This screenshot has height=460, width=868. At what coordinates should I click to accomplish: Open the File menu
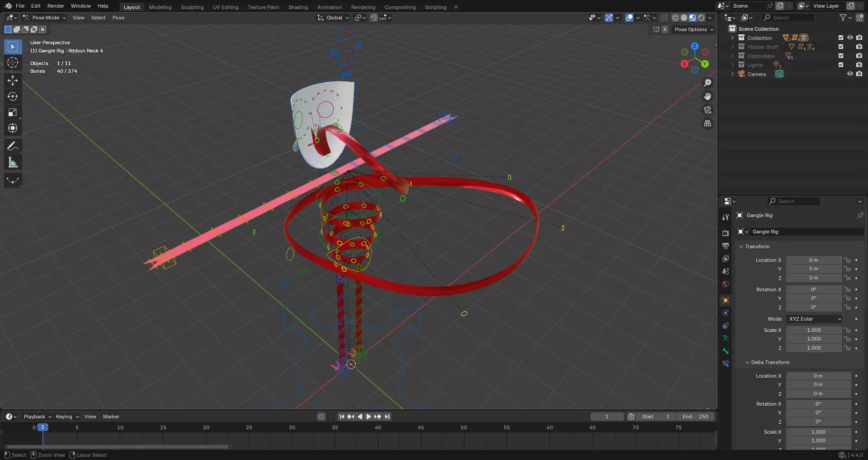pyautogui.click(x=20, y=6)
